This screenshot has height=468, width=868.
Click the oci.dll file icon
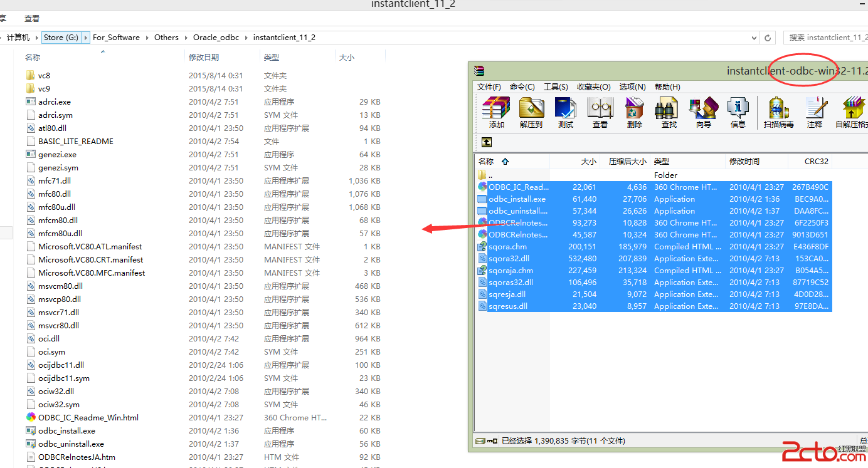point(31,338)
